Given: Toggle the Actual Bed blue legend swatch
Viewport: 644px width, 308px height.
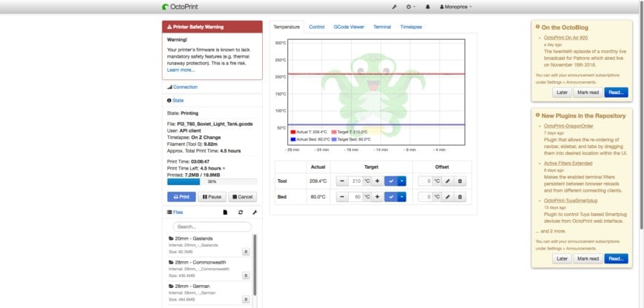Looking at the screenshot, I should pyautogui.click(x=293, y=140).
